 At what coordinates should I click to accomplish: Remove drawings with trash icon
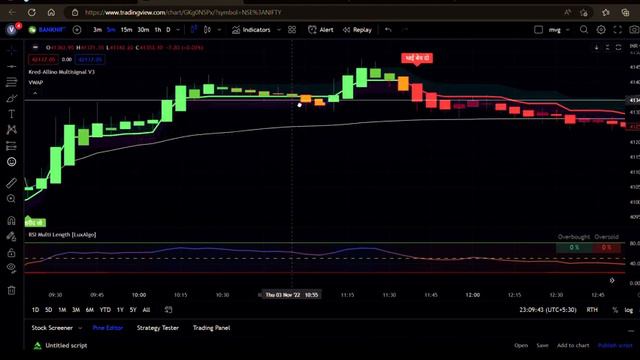click(x=11, y=290)
